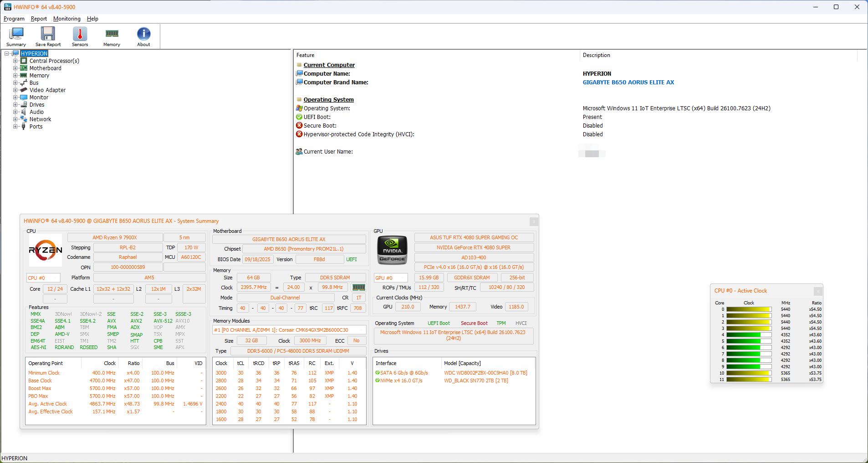Click the Windows icon beside Operating System row
The height and width of the screenshot is (463, 868).
point(299,108)
